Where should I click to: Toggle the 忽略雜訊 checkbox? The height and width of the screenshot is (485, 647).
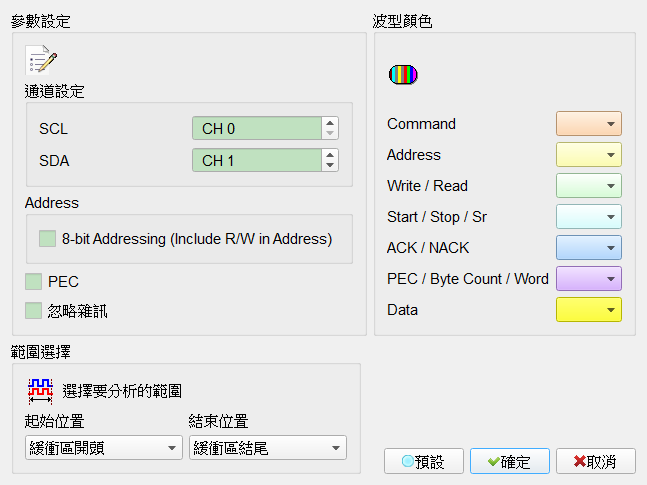click(33, 311)
